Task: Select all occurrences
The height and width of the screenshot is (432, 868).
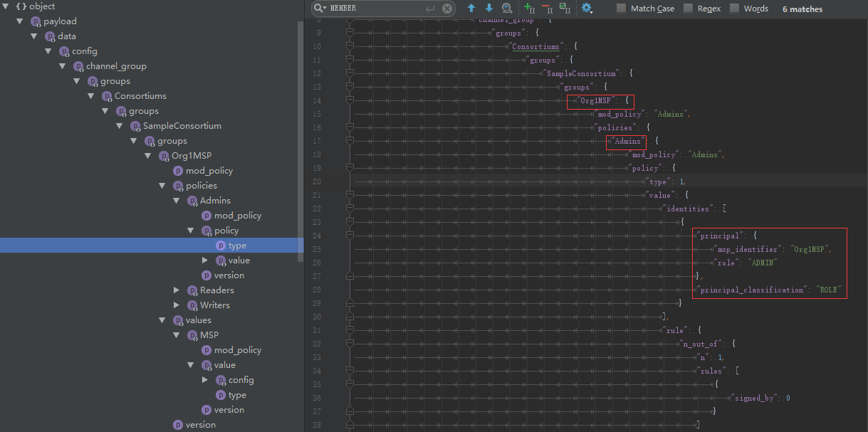Action: pyautogui.click(x=565, y=9)
